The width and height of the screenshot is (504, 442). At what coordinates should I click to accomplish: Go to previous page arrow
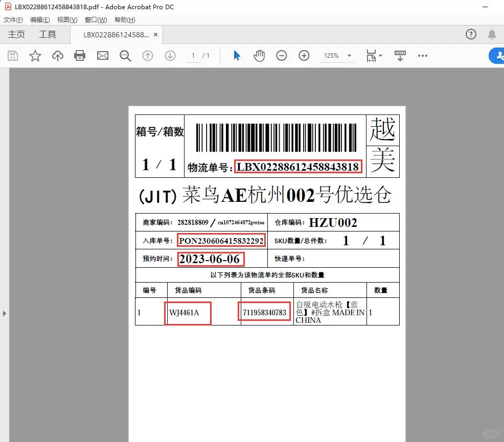(148, 56)
